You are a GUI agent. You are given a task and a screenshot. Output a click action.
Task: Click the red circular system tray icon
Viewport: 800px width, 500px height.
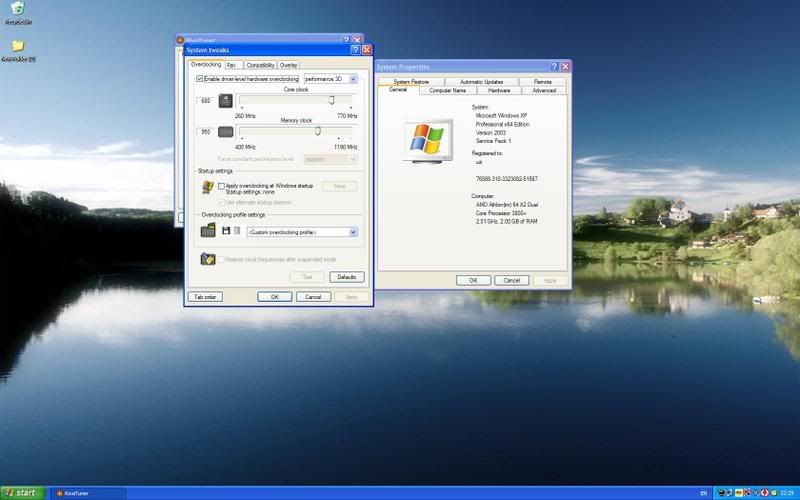point(764,493)
